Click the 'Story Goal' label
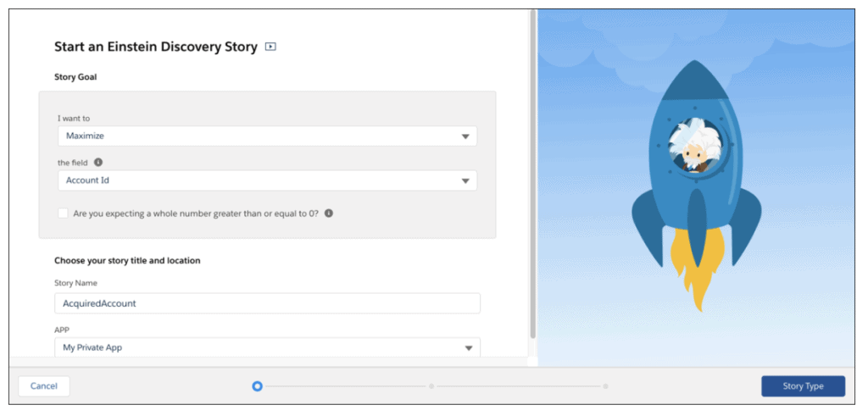This screenshot has width=868, height=416. pyautogui.click(x=75, y=77)
